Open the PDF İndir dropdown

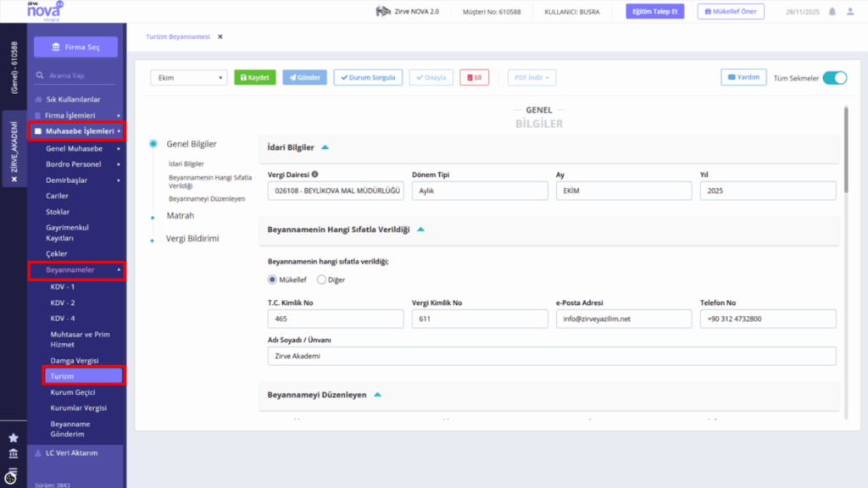coord(531,77)
